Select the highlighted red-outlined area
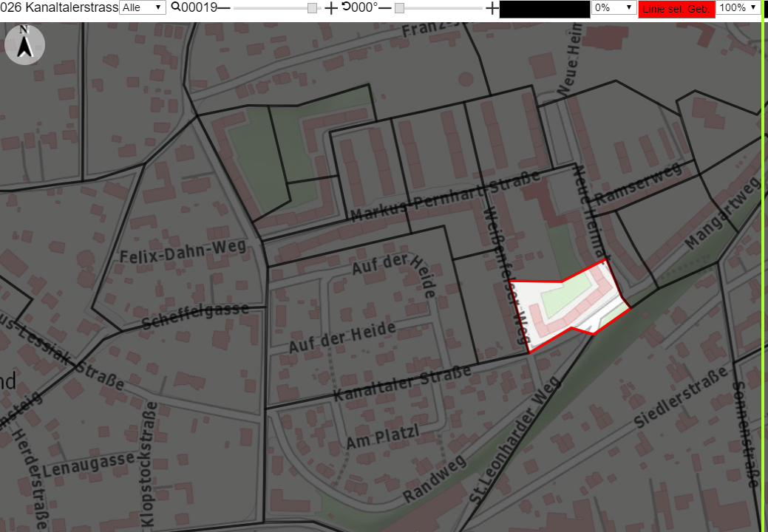 (x=568, y=306)
